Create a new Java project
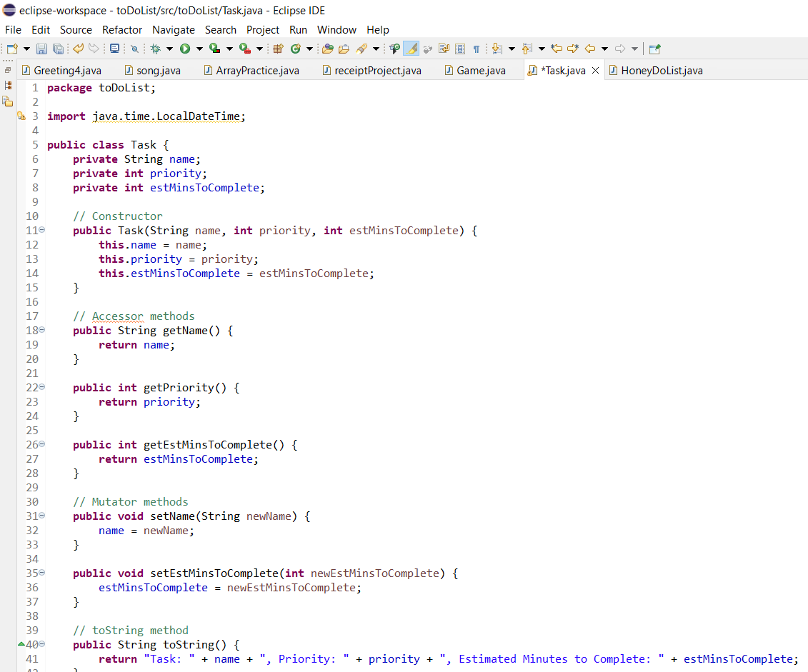Viewport: 808px width, 672px height. (x=278, y=48)
